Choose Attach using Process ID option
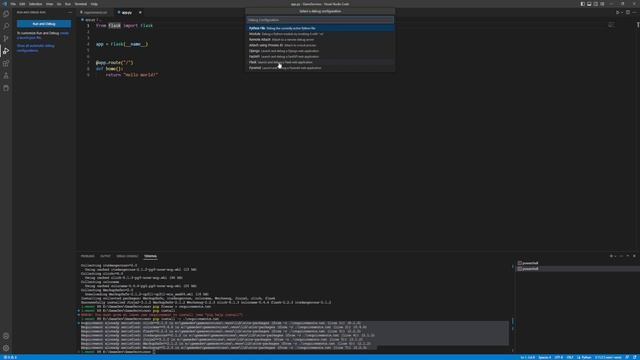This screenshot has height=360, width=640. (x=320, y=45)
